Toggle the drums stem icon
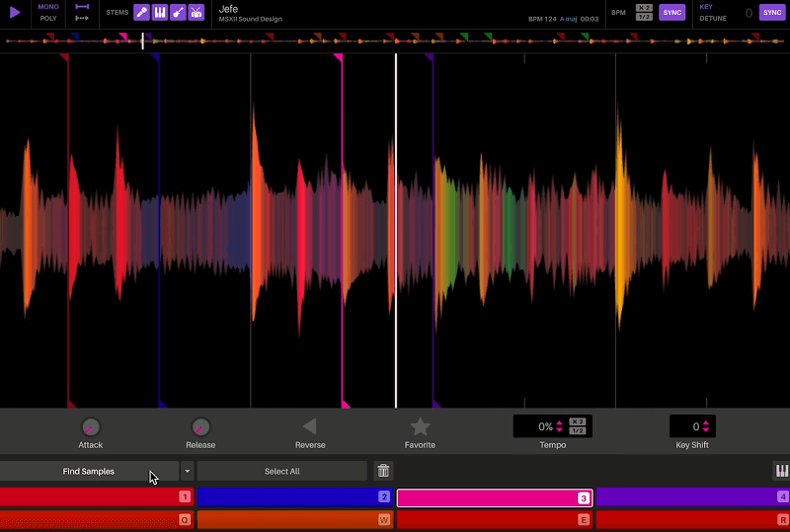Screen dimensions: 790x532 pos(197,13)
